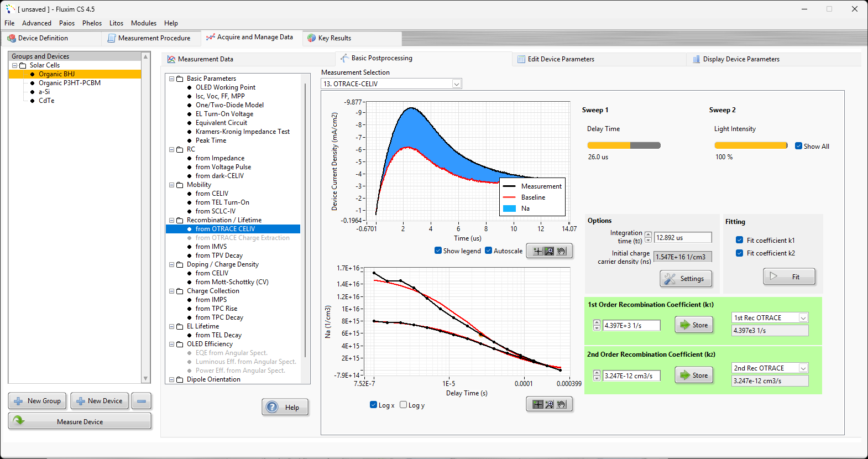Open the File menu
The height and width of the screenshot is (459, 868).
point(9,23)
